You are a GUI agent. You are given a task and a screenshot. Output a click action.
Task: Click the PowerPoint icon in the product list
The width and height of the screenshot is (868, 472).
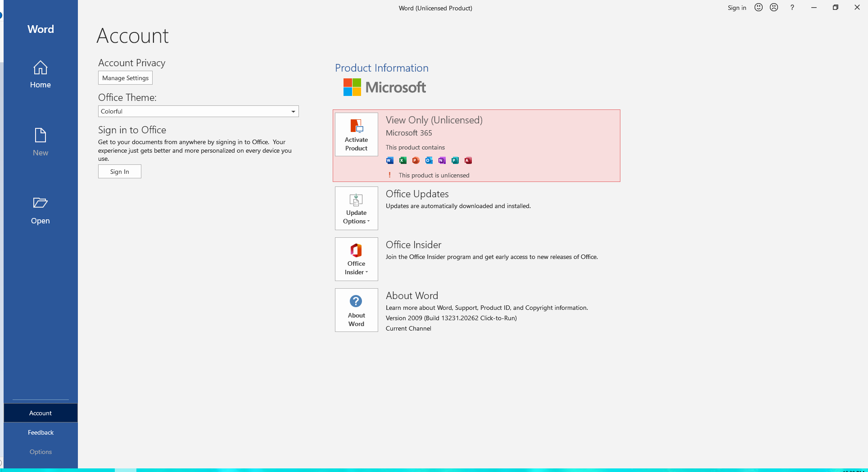416,160
